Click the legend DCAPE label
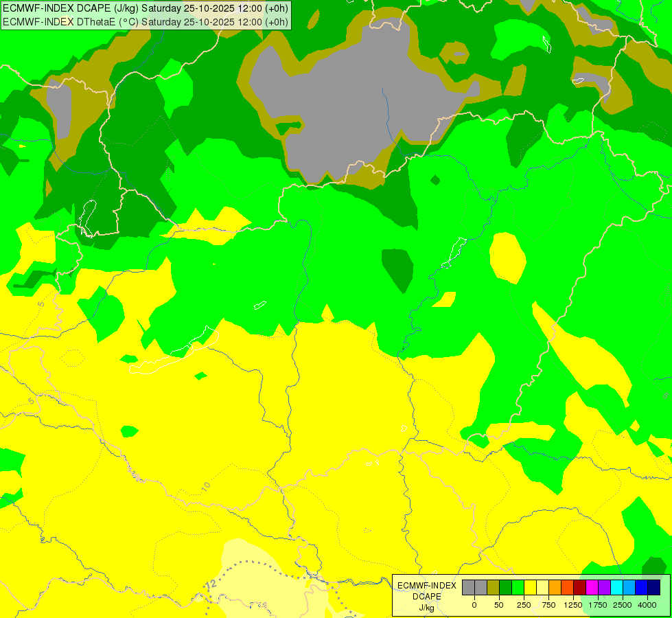The height and width of the screenshot is (618, 672). click(x=427, y=597)
